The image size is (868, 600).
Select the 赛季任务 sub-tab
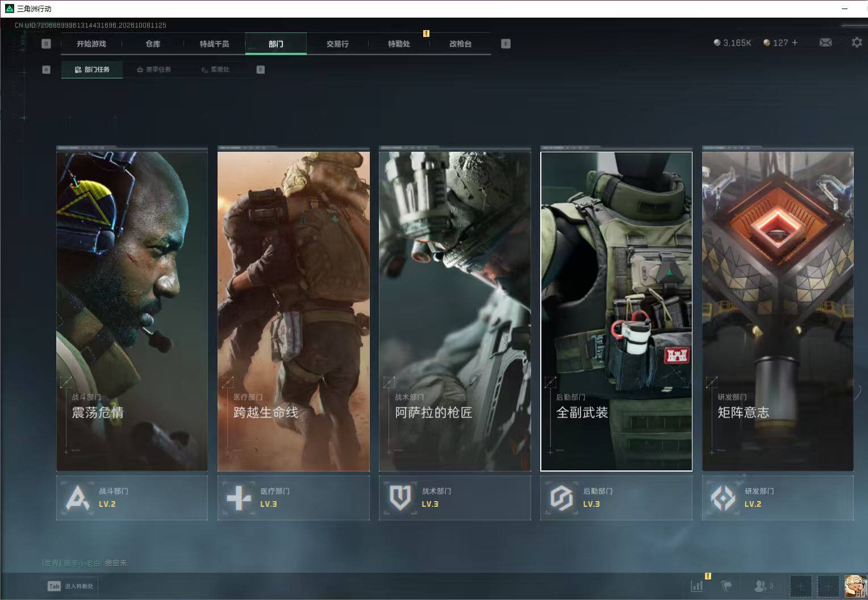coord(154,70)
